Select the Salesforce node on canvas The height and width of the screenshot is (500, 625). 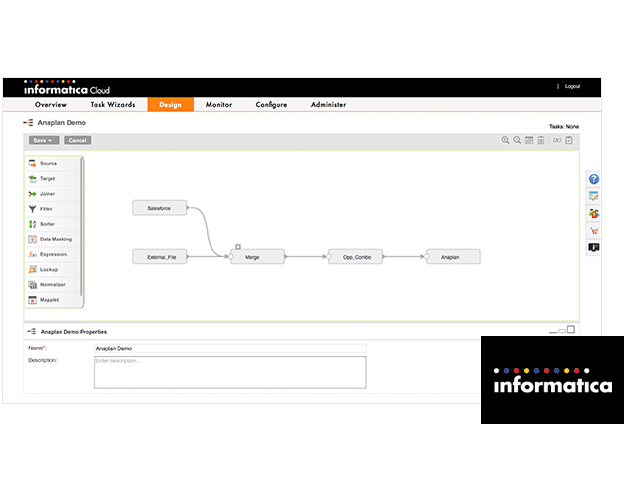(x=159, y=208)
